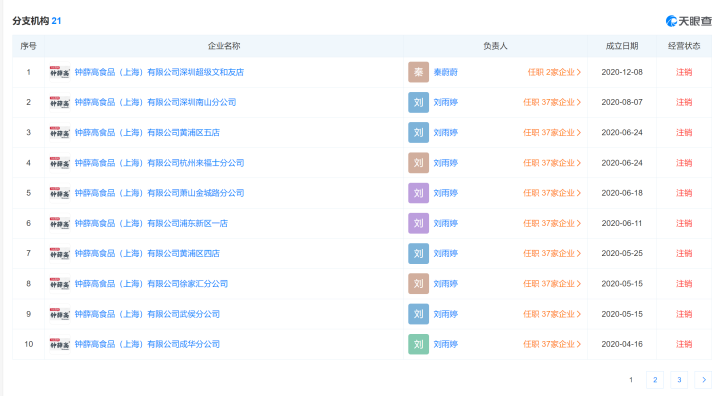This screenshot has width=720, height=396.
Task: Expand 任职 37家企业 in row 2
Action: (552, 102)
